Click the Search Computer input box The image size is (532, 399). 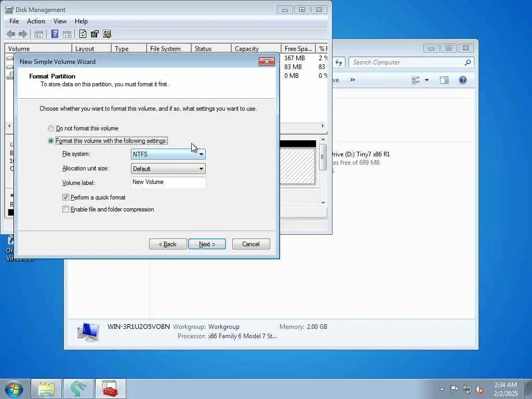(x=407, y=62)
